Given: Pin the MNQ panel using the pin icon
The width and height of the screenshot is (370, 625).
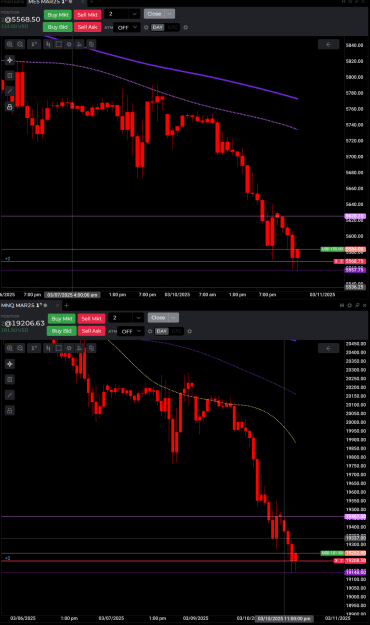Looking at the screenshot, I should pyautogui.click(x=357, y=305).
